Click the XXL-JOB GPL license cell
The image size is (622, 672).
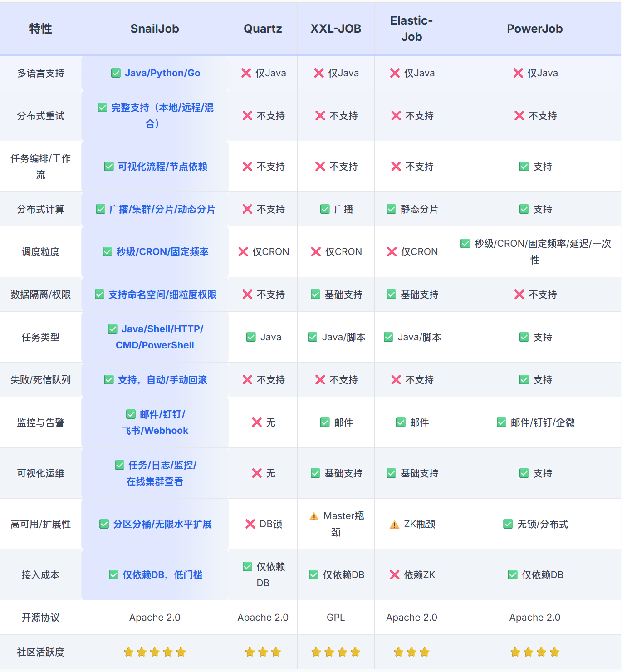coord(336,617)
